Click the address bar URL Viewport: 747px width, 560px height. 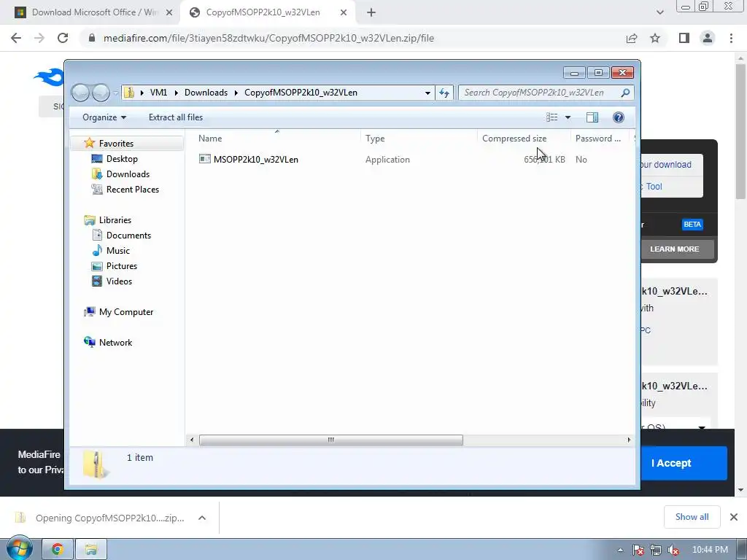pos(268,38)
